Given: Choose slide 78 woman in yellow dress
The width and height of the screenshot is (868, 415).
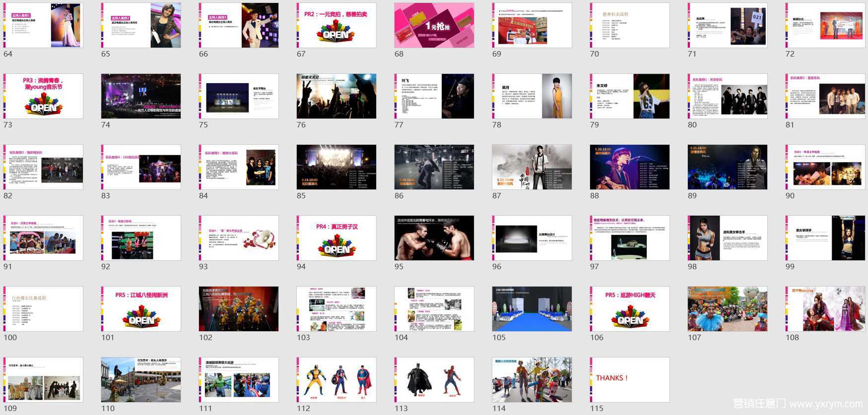Looking at the screenshot, I should (532, 96).
